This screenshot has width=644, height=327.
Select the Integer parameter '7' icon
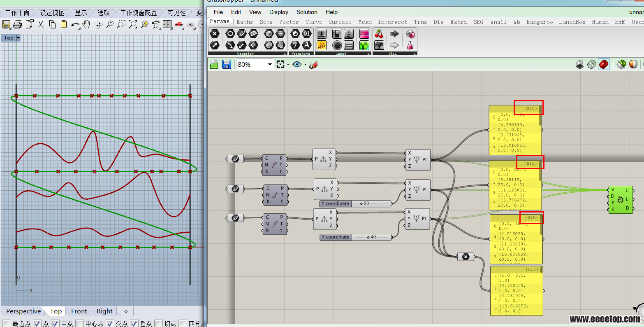coord(295,45)
